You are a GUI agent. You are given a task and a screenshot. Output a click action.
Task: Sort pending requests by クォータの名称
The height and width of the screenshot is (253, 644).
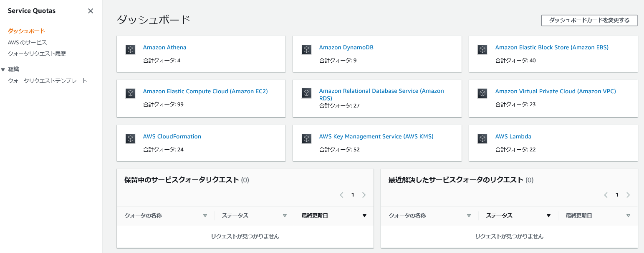205,216
